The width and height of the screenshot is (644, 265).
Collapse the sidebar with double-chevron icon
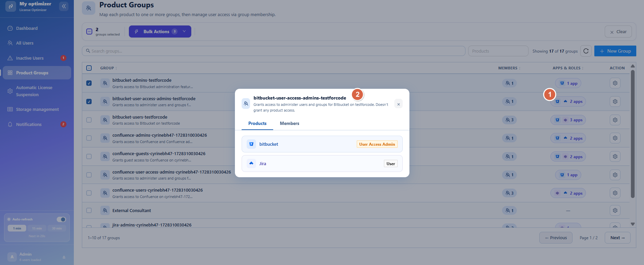64,6
